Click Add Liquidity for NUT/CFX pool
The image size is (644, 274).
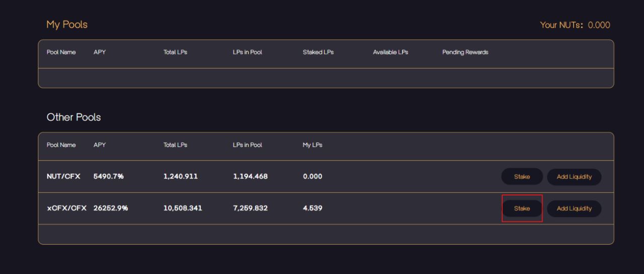tap(574, 177)
